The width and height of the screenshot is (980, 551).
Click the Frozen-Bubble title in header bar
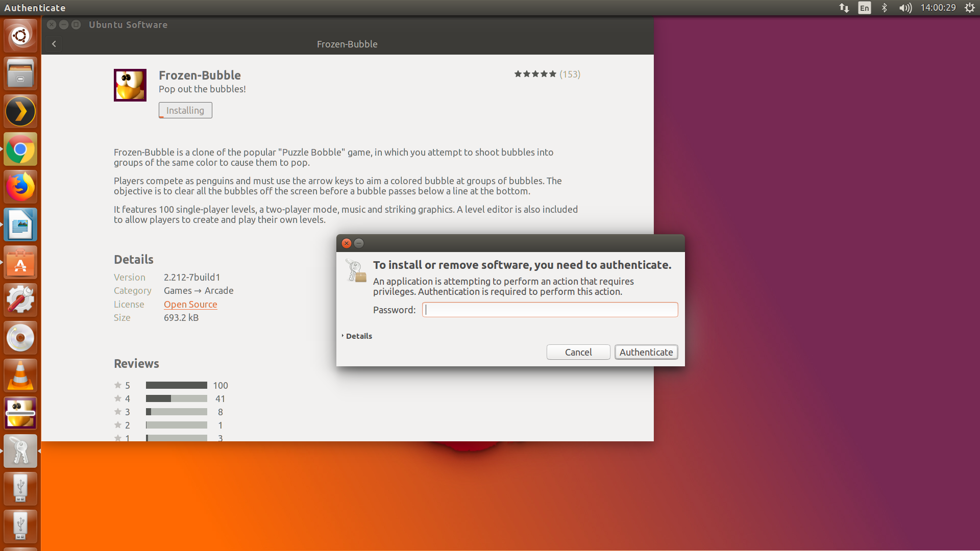click(347, 44)
